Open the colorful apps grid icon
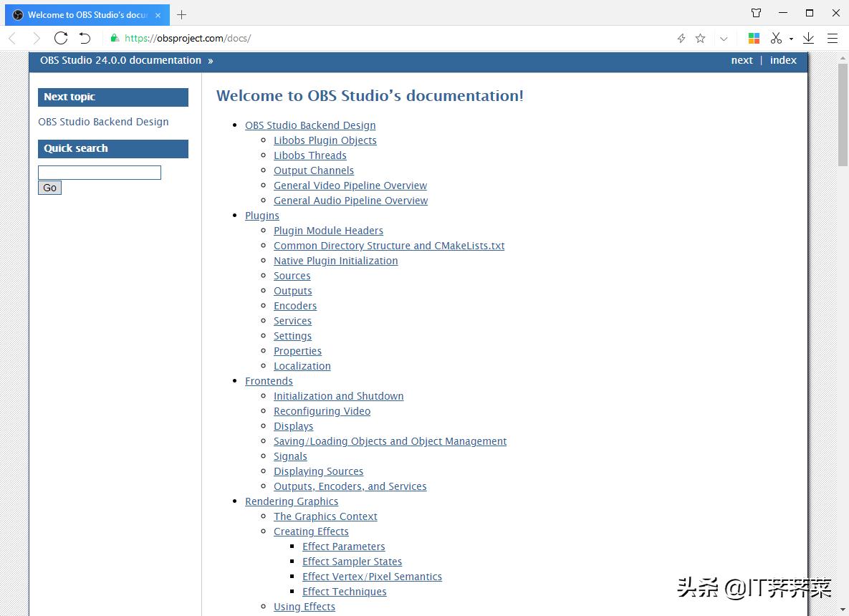This screenshot has height=616, width=849. [x=754, y=38]
